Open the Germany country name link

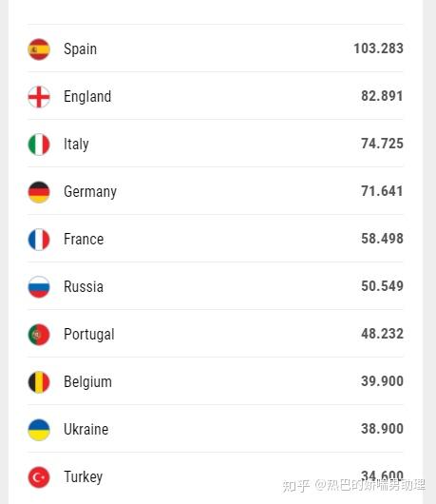click(90, 192)
